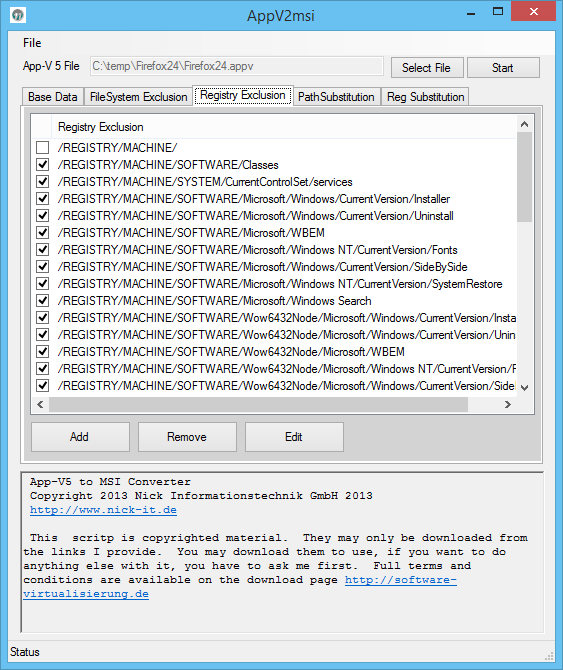
Task: Click the list scroll down arrow
Action: click(x=525, y=388)
